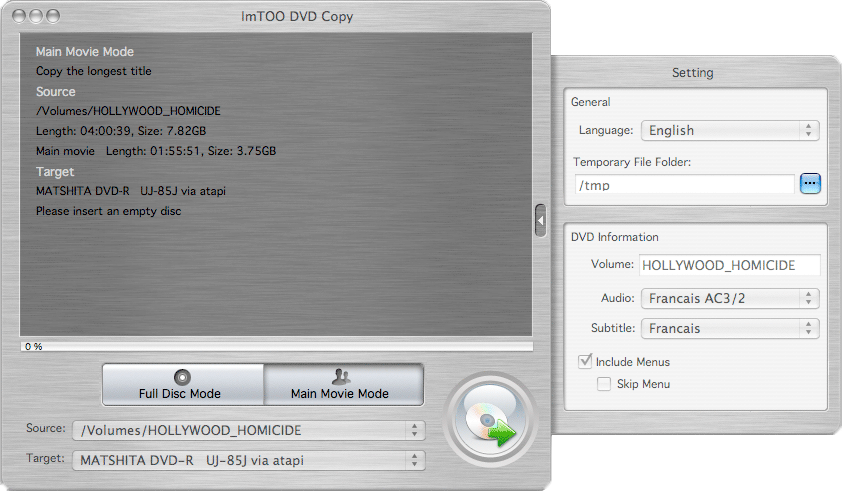Click the 'Copy the longest title' text
This screenshot has height=491, width=843.
click(94, 71)
